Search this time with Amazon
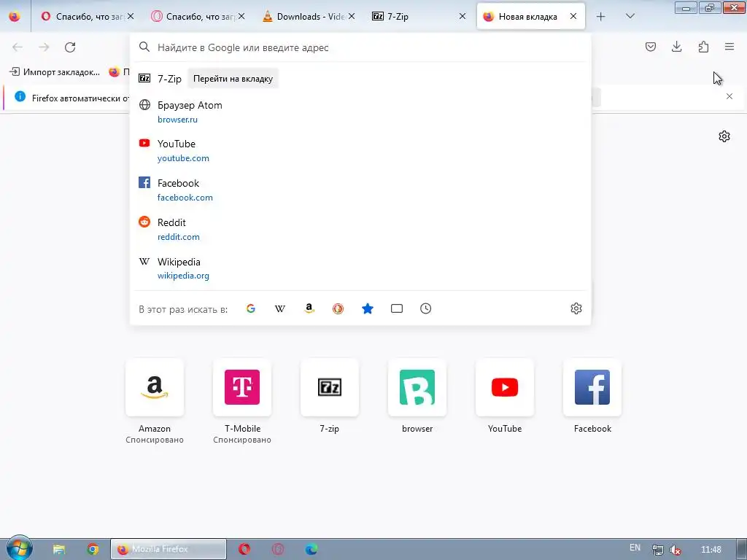 (x=309, y=308)
